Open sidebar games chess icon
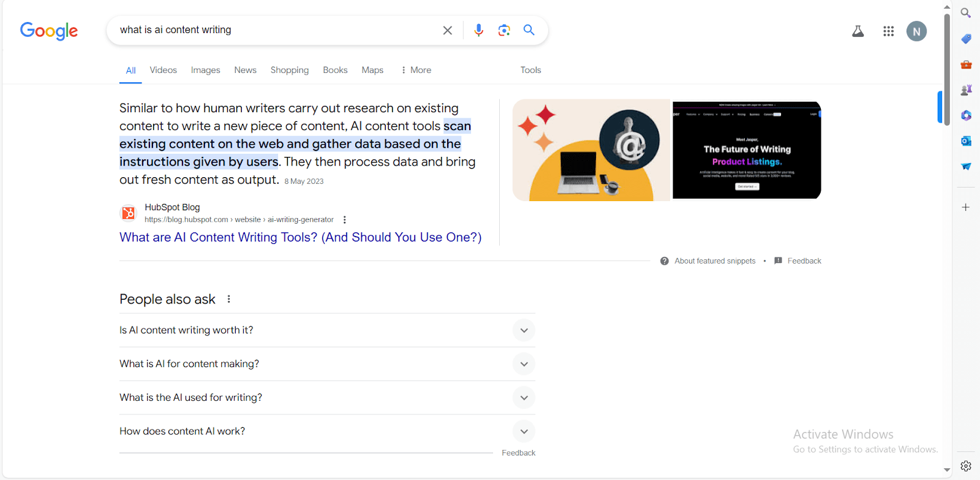Screen dimensions: 980x480 coord(966,90)
